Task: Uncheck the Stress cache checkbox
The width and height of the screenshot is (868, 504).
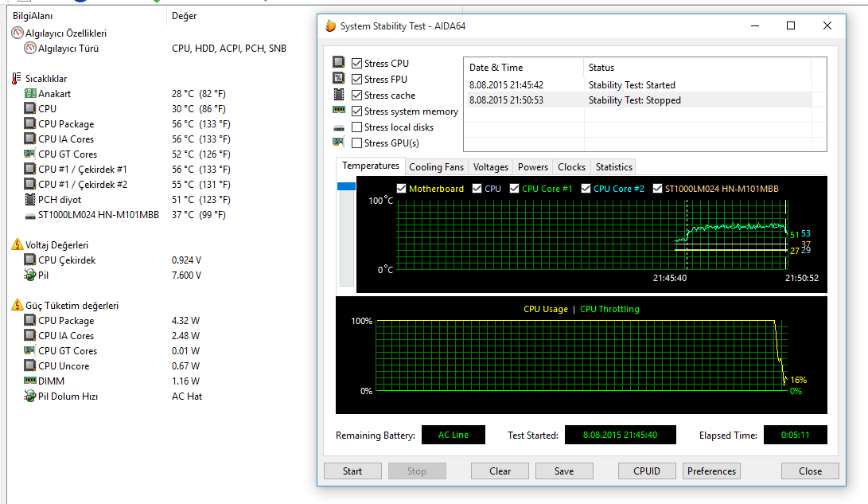Action: [357, 96]
